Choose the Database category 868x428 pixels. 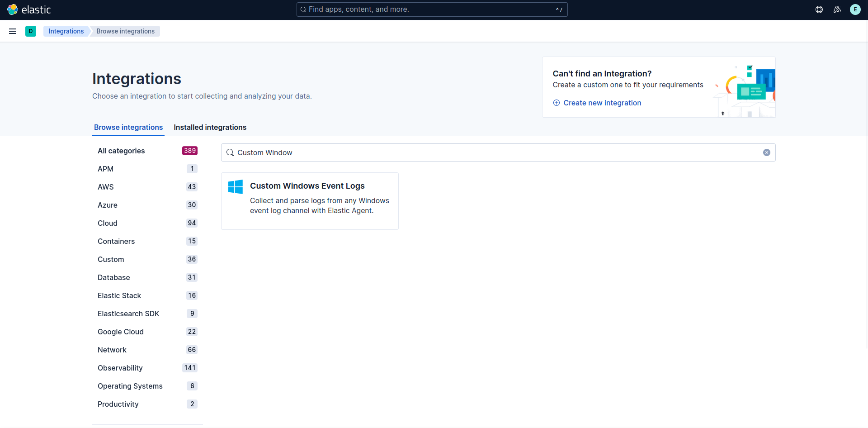147,277
